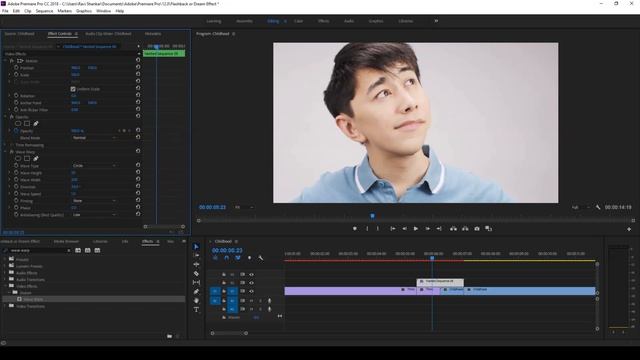Create ellipse mask under Wave Warp

click(18, 158)
